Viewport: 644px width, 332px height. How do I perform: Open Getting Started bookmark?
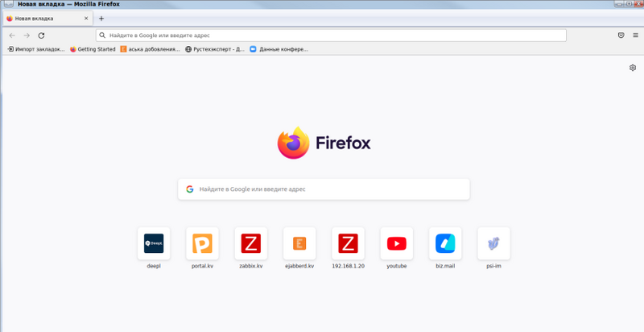click(x=93, y=49)
